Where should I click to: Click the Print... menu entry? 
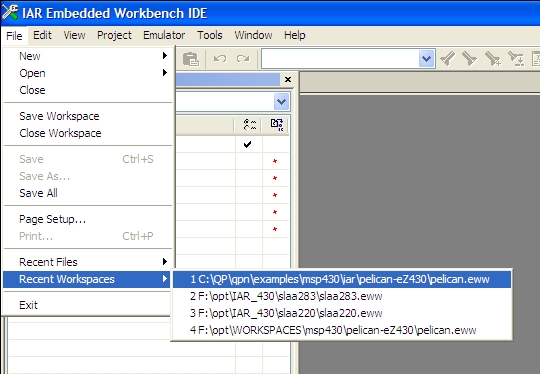pos(87,236)
